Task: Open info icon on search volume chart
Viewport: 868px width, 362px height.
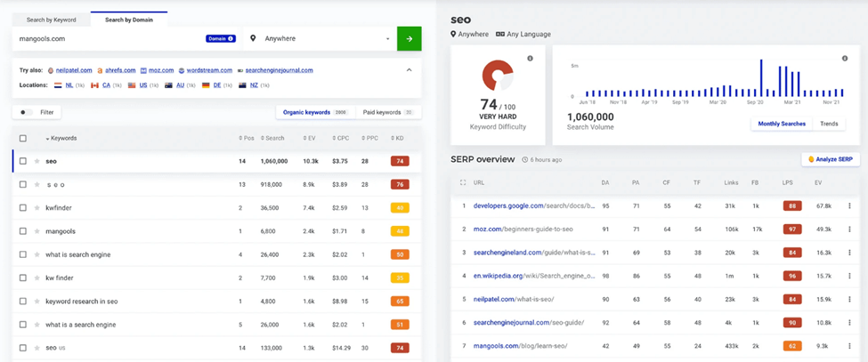Action: pos(845,59)
